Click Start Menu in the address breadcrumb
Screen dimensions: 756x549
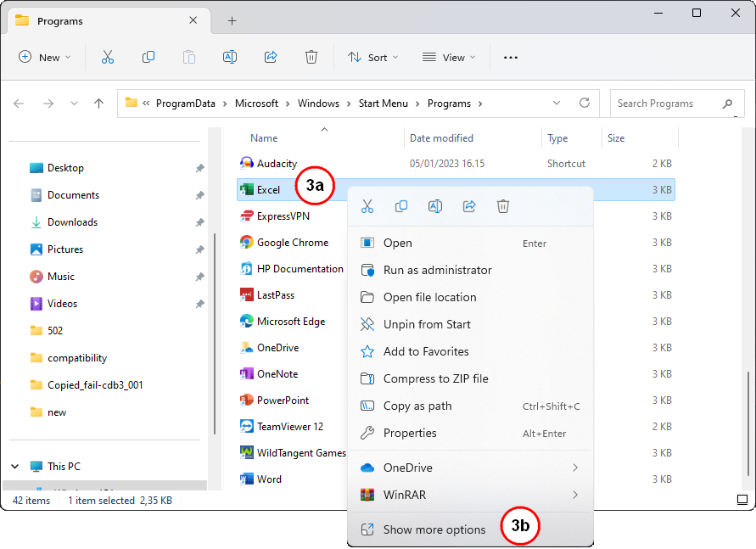click(x=384, y=104)
